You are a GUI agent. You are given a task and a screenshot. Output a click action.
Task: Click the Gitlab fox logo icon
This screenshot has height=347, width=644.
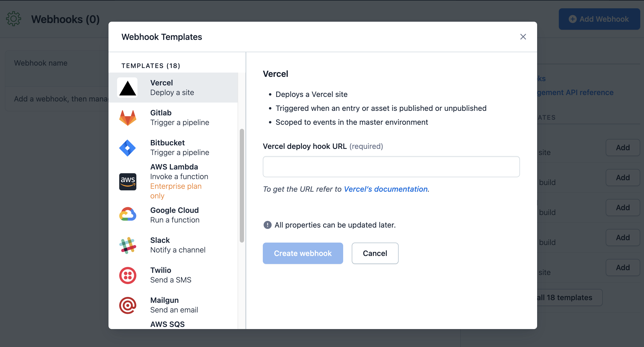[x=128, y=118]
